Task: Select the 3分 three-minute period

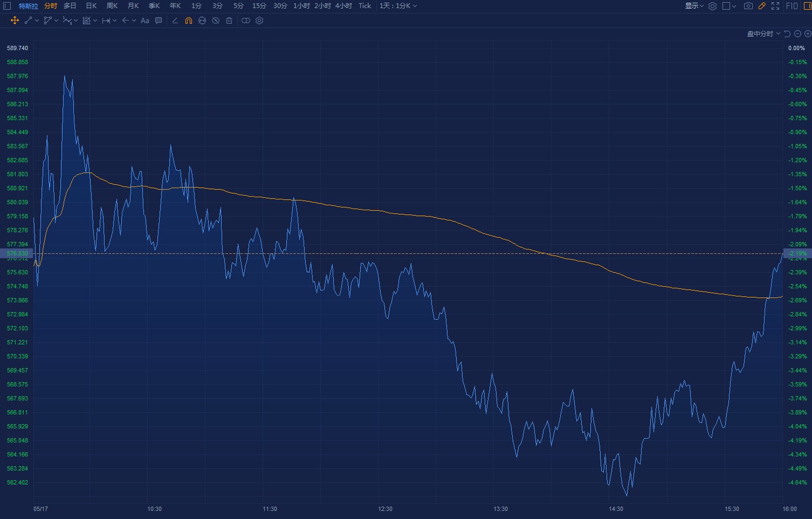Action: (x=218, y=6)
